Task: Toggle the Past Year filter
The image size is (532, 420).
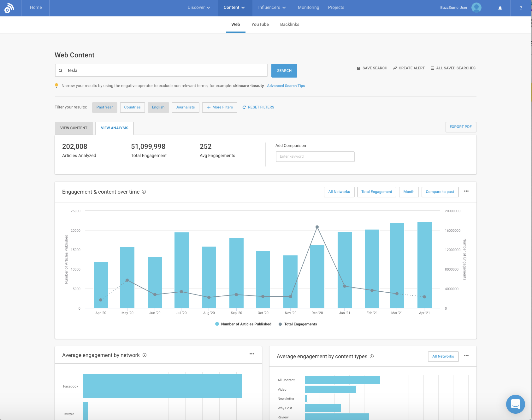Action: click(104, 107)
